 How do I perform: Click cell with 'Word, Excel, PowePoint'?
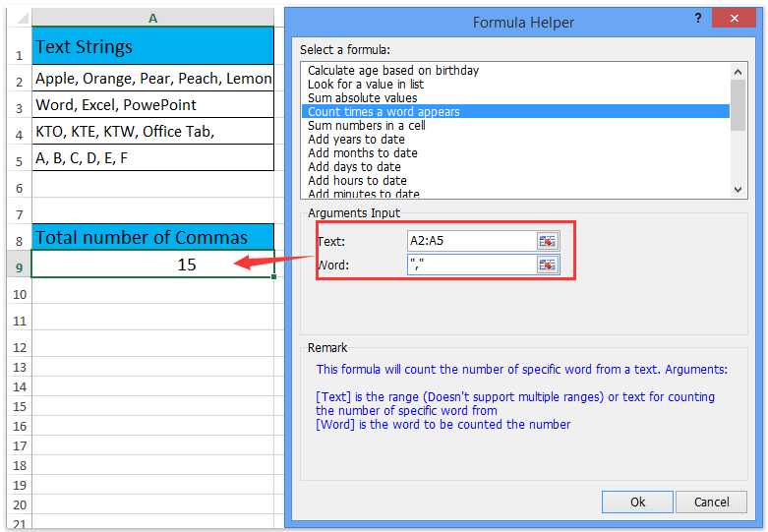[x=152, y=105]
